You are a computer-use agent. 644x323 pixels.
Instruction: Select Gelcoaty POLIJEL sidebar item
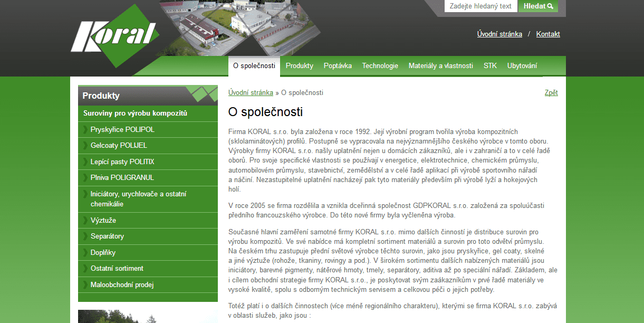point(148,146)
